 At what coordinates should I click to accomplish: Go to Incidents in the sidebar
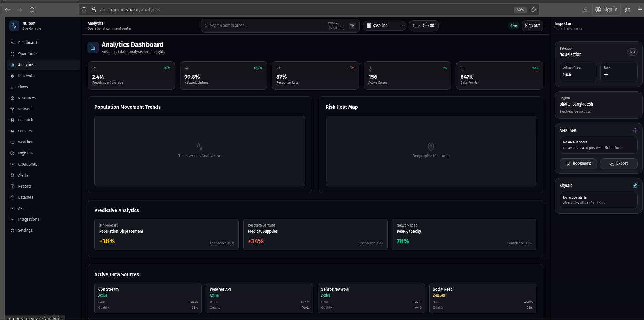tap(26, 76)
